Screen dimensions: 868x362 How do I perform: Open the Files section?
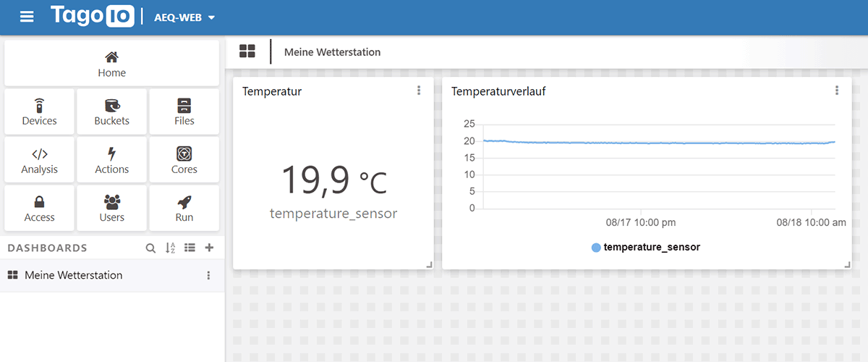coord(184,111)
